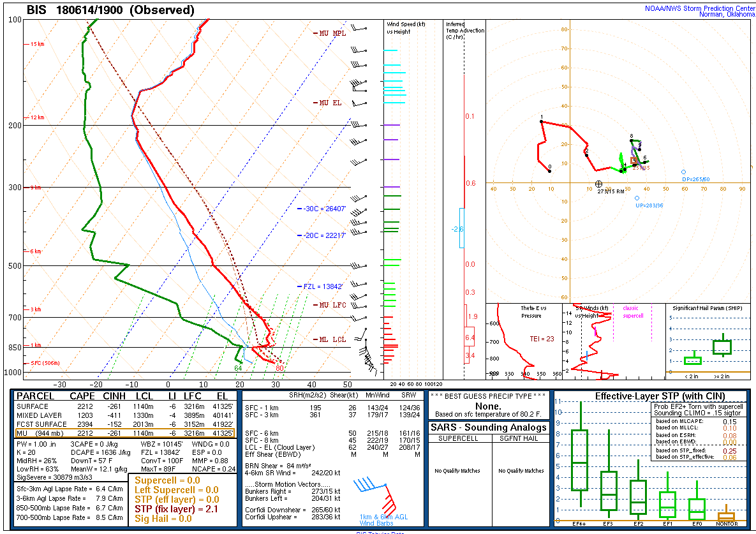Click the BEST GUESS PRECIP TYPE header
Image resolution: width=756 pixels, height=534 pixels.
coord(488,396)
